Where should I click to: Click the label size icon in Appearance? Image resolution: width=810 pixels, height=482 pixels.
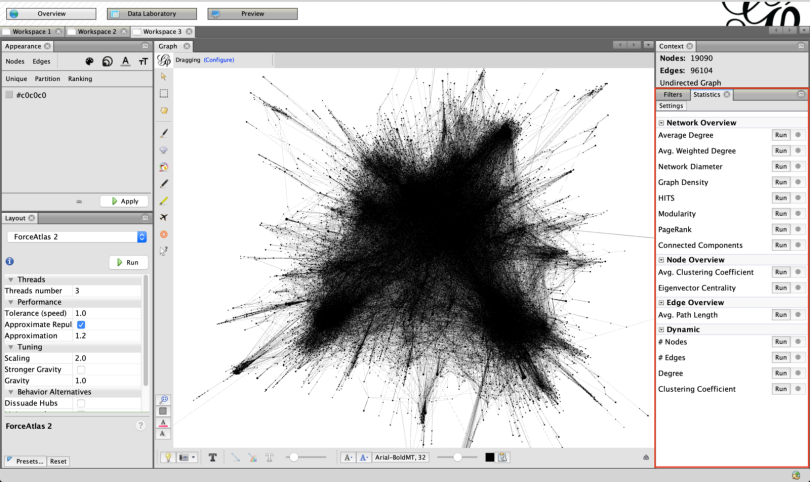click(143, 61)
